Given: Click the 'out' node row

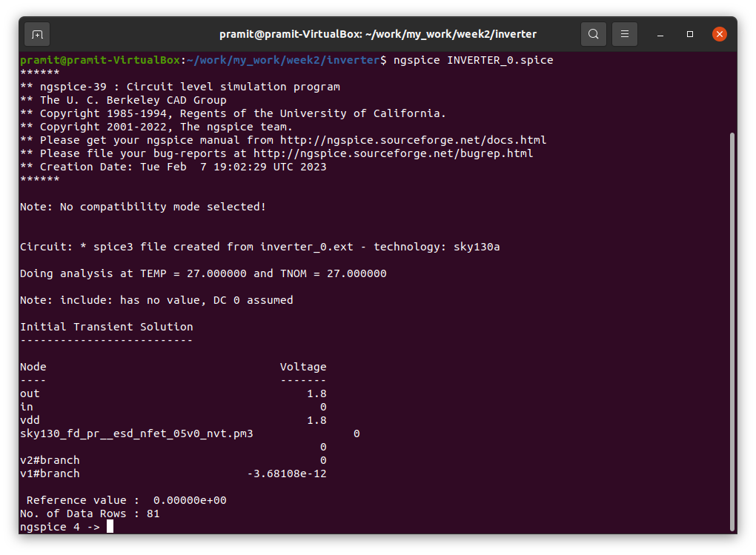Looking at the screenshot, I should click(173, 394).
